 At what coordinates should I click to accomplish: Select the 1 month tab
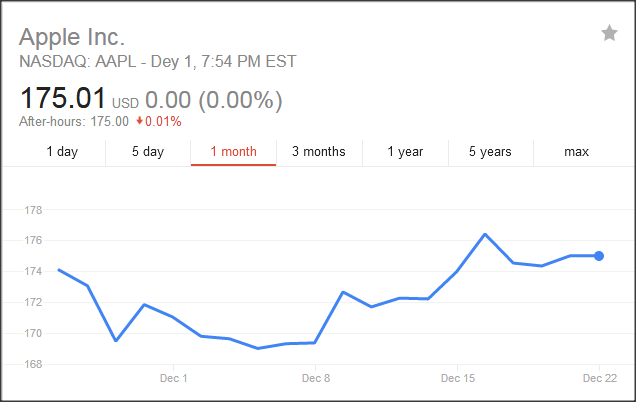[233, 152]
